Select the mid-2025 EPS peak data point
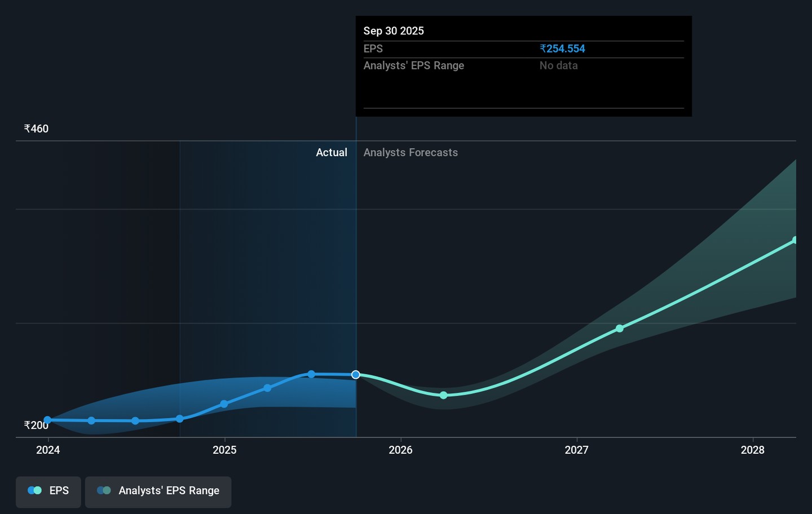This screenshot has height=514, width=812. coord(311,374)
